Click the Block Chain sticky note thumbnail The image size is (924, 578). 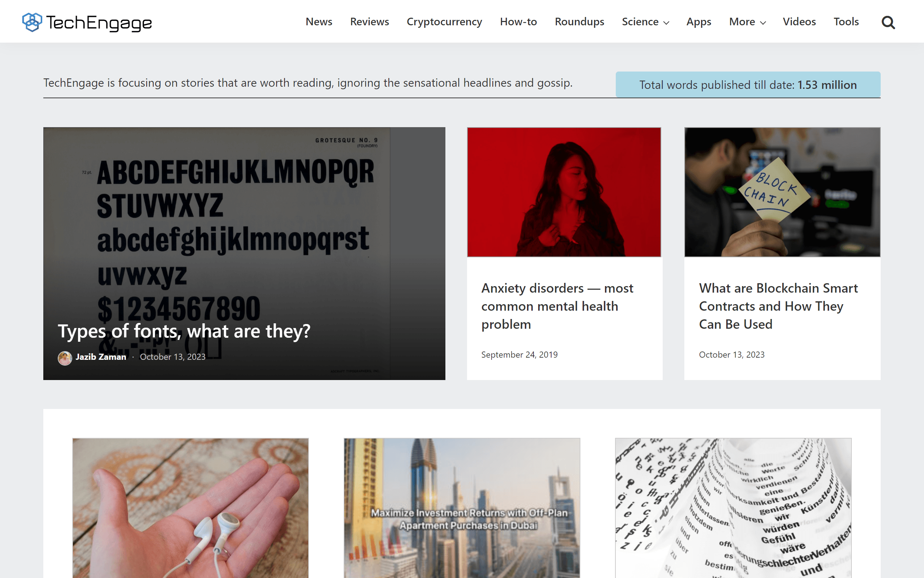pos(782,192)
